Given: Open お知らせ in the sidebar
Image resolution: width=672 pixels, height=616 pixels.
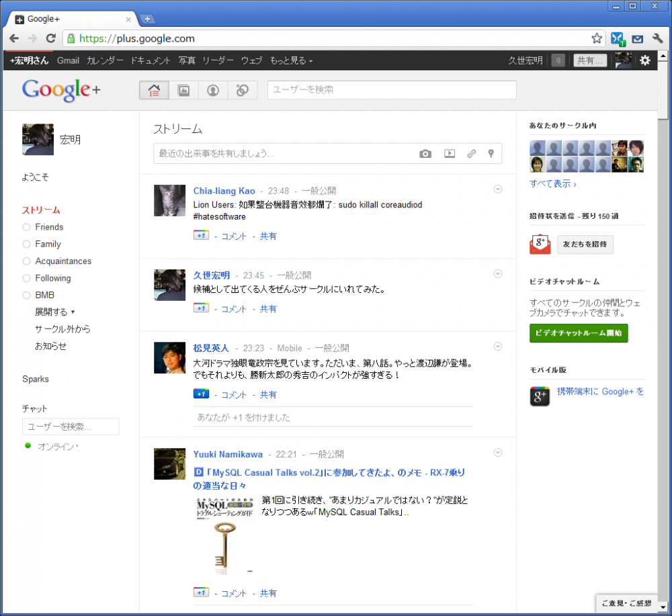Looking at the screenshot, I should point(50,346).
